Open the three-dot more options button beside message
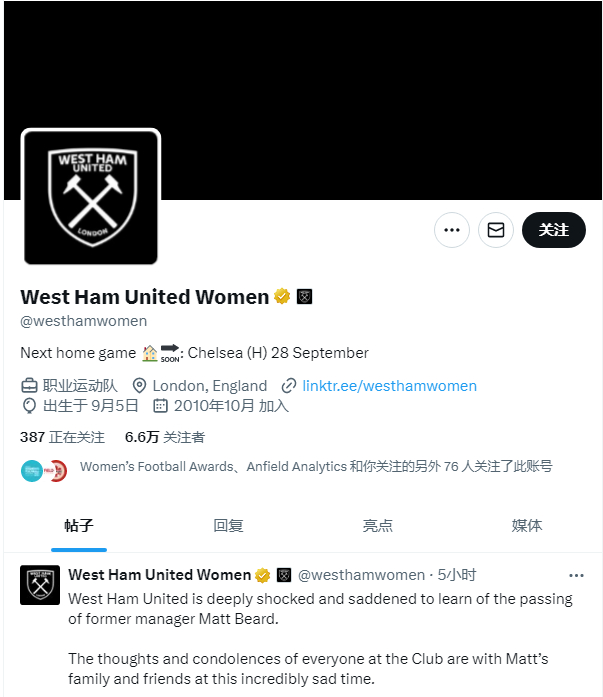The image size is (603, 697). pos(451,230)
